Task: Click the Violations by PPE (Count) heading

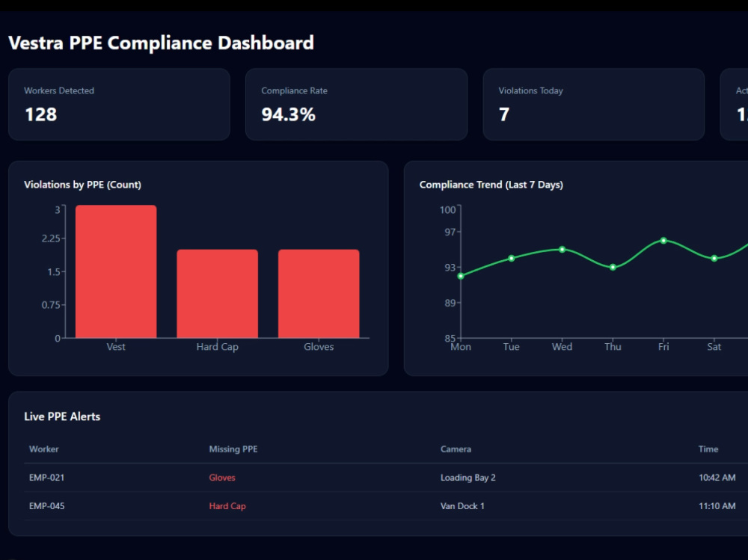Action: click(x=82, y=185)
